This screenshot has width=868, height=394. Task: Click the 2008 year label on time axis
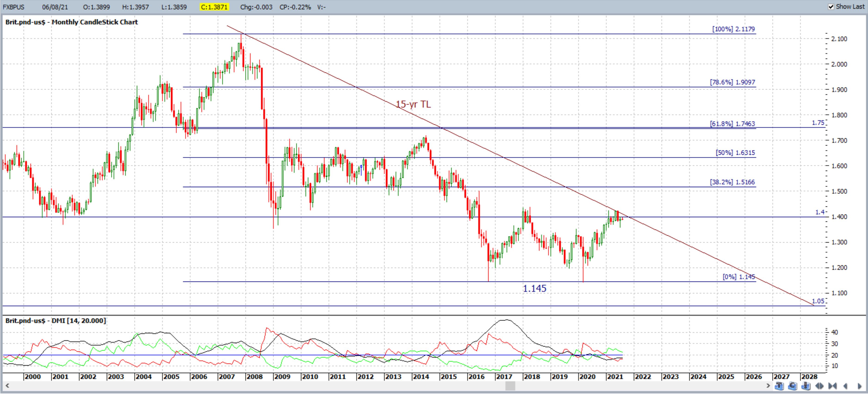(255, 377)
